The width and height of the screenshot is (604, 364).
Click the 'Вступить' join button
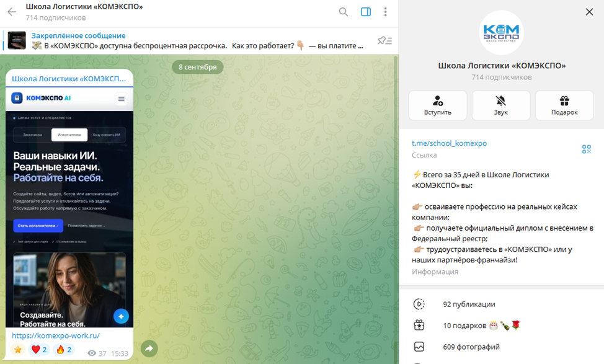(x=438, y=105)
